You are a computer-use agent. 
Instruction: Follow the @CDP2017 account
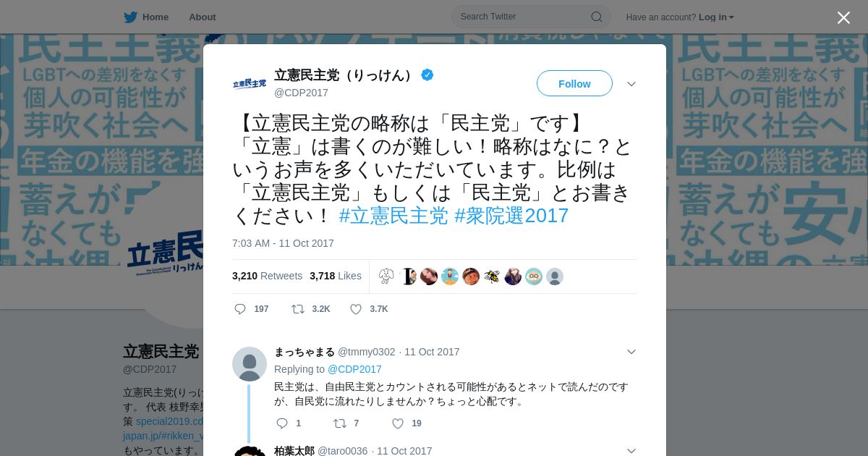pyautogui.click(x=574, y=83)
